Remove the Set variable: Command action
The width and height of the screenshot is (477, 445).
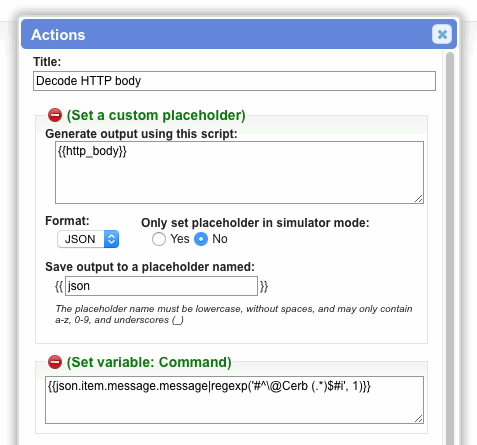[55, 362]
